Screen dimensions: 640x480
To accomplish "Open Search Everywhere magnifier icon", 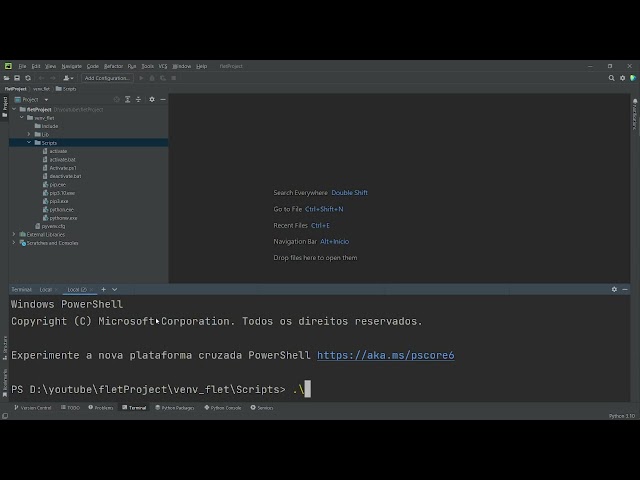I will click(611, 78).
